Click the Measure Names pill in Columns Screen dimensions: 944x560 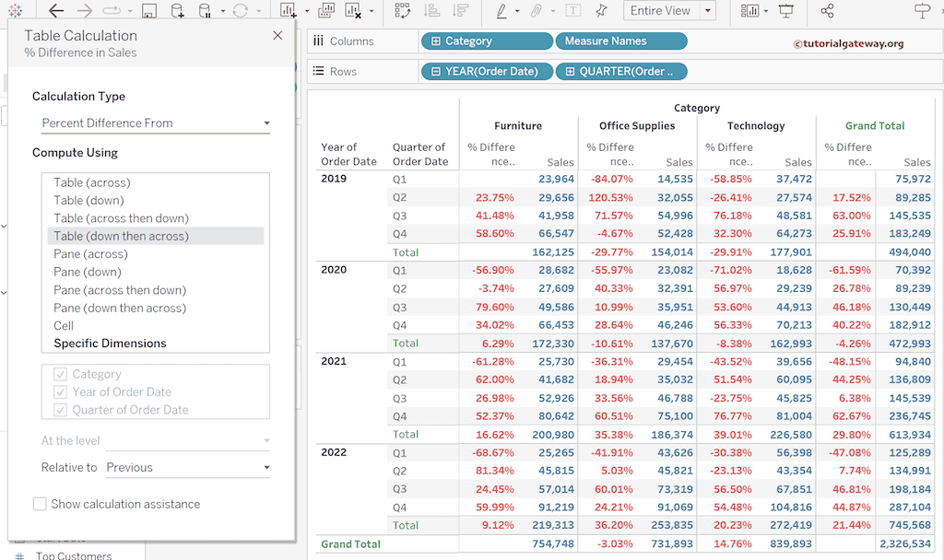pos(620,41)
